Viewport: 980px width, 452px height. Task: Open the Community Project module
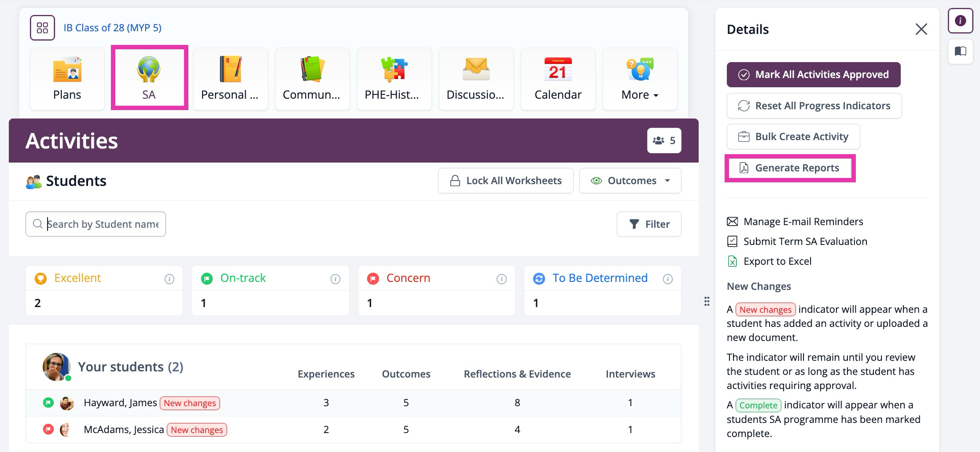(x=312, y=78)
